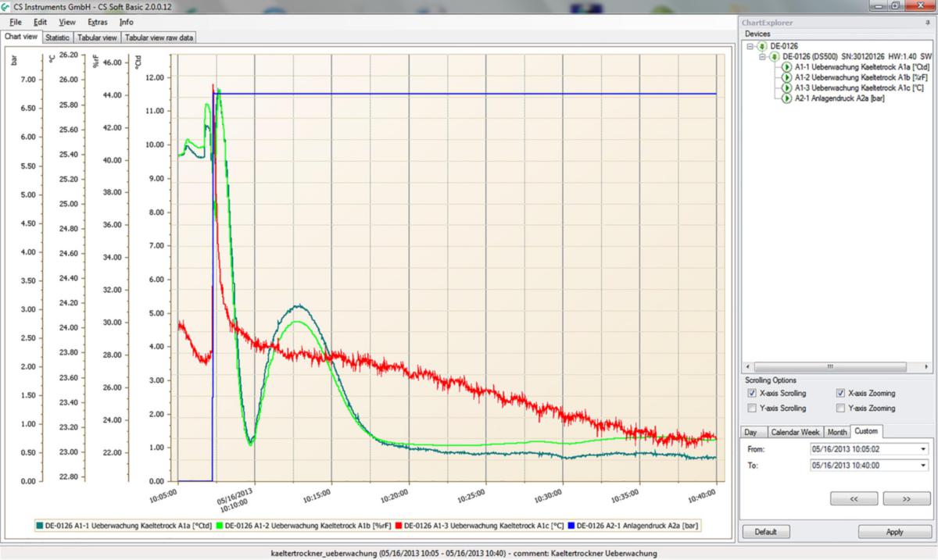Viewport: 938px width, 560px height.
Task: Click the A1-2 Ueberwachung channel play icon
Action: pos(787,77)
